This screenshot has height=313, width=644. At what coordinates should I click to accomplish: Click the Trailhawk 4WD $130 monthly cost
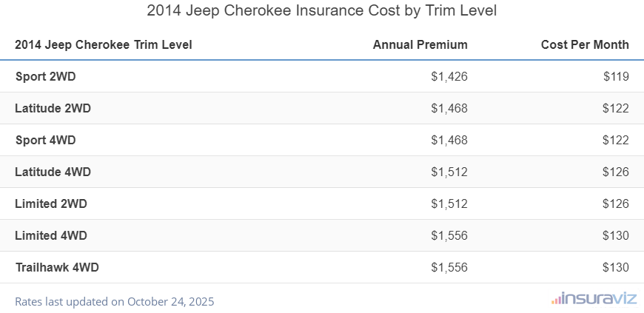[616, 267]
